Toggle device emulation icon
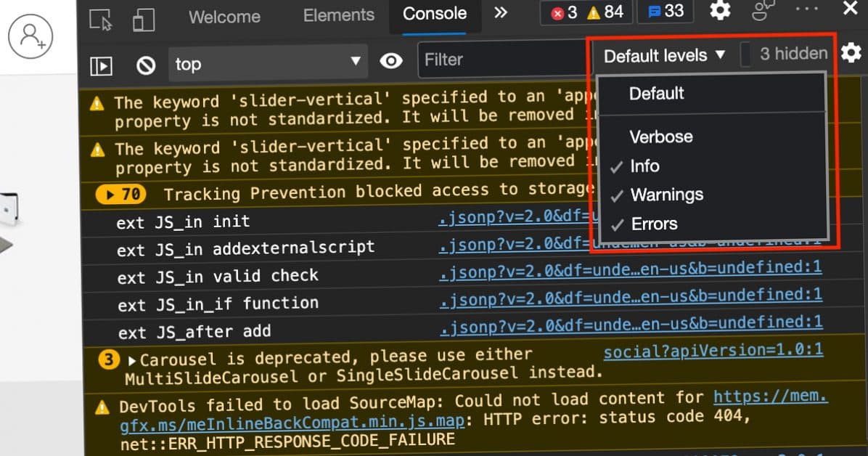The image size is (868, 456). [x=143, y=19]
